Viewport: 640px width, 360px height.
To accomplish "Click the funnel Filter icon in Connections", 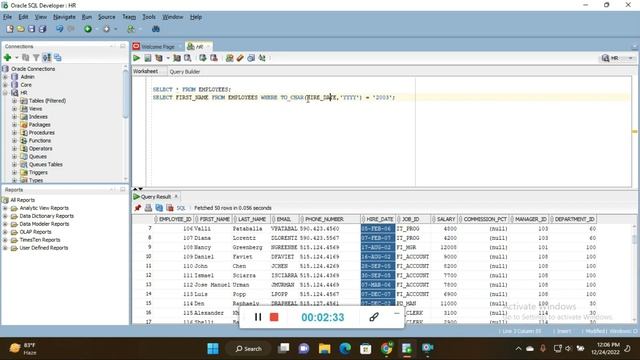I will coord(36,58).
